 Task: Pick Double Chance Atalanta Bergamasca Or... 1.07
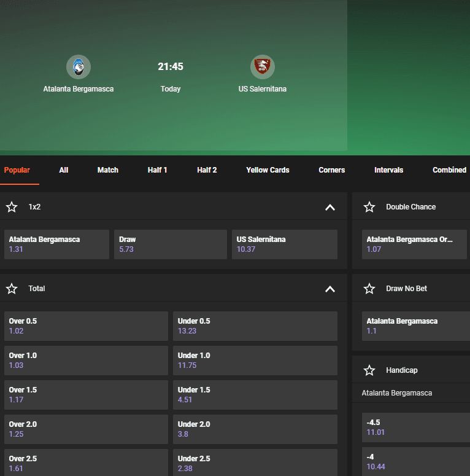coord(415,244)
